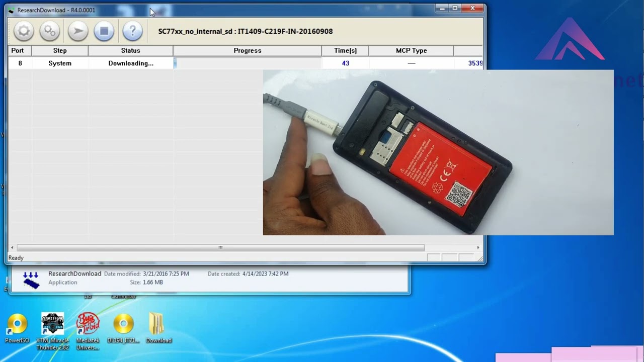Start downloading with the play icon
Image resolution: width=644 pixels, height=362 pixels.
78,31
